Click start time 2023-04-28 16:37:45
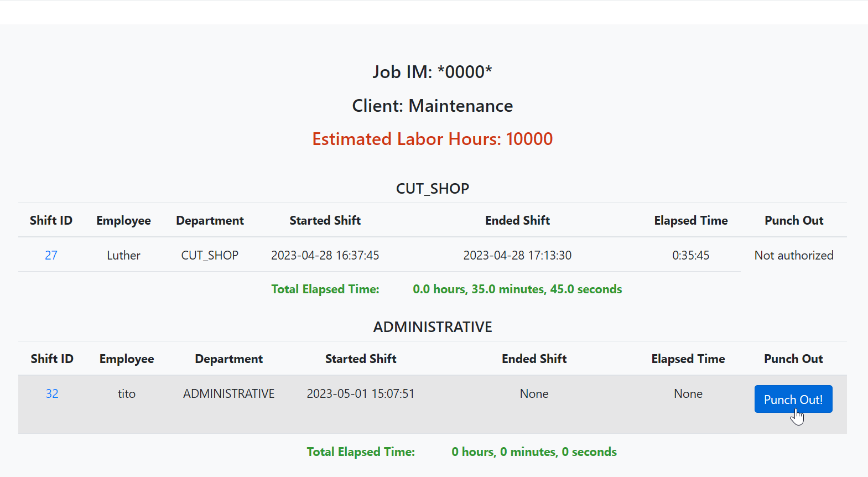 (x=325, y=255)
